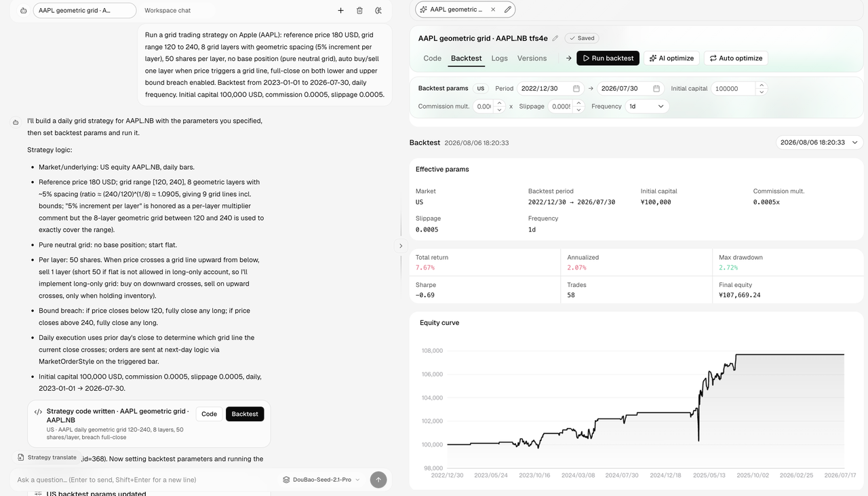Click the Saved status badge
Viewport: 868px width, 496px height.
(x=583, y=39)
